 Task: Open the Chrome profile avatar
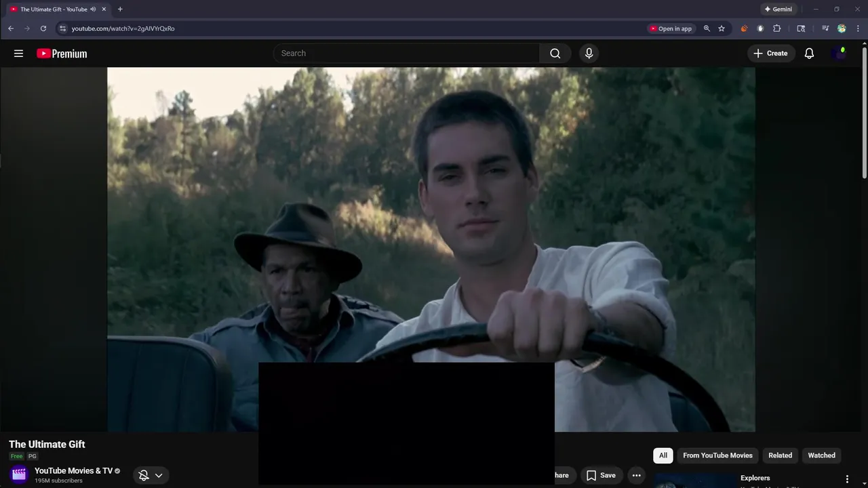(842, 28)
